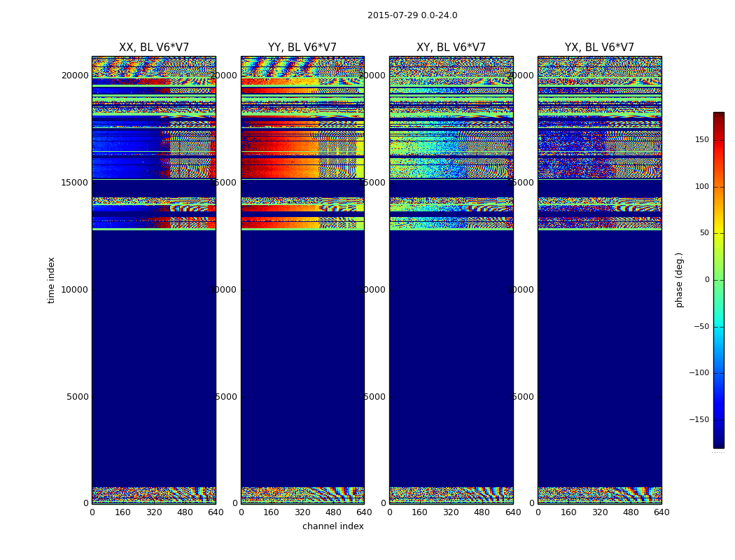Click the 'time index' y-axis label
Image resolution: width=735 pixels, height=560 pixels.
(51, 280)
